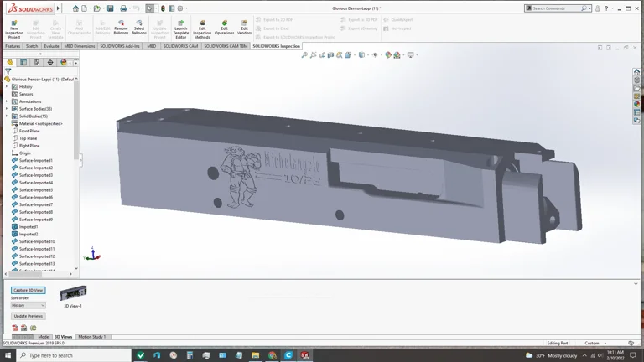This screenshot has width=644, height=362.
Task: Choose Select Balloons tool
Action: [x=139, y=28]
